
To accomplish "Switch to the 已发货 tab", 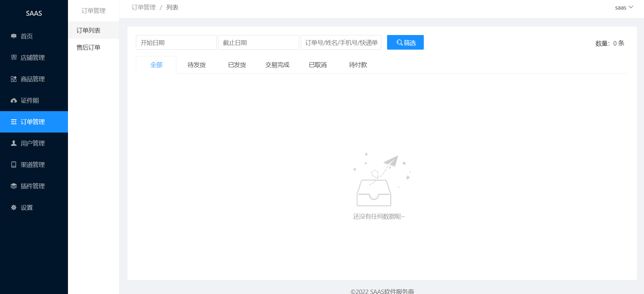I will pyautogui.click(x=237, y=65).
